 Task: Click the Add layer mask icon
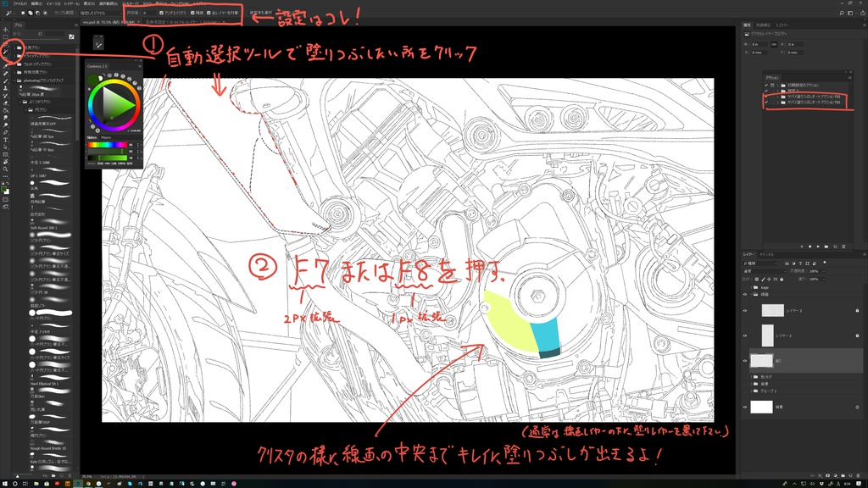(827, 475)
